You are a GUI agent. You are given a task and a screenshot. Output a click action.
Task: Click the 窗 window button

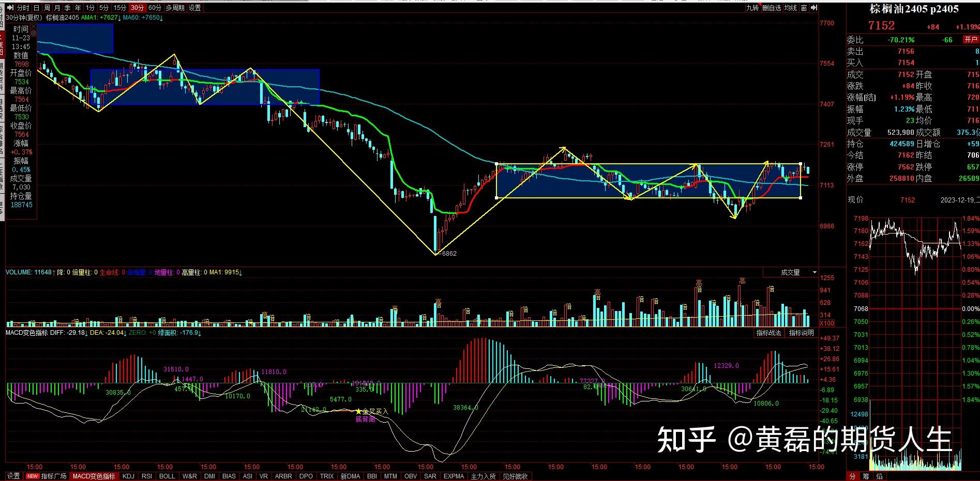(804, 8)
